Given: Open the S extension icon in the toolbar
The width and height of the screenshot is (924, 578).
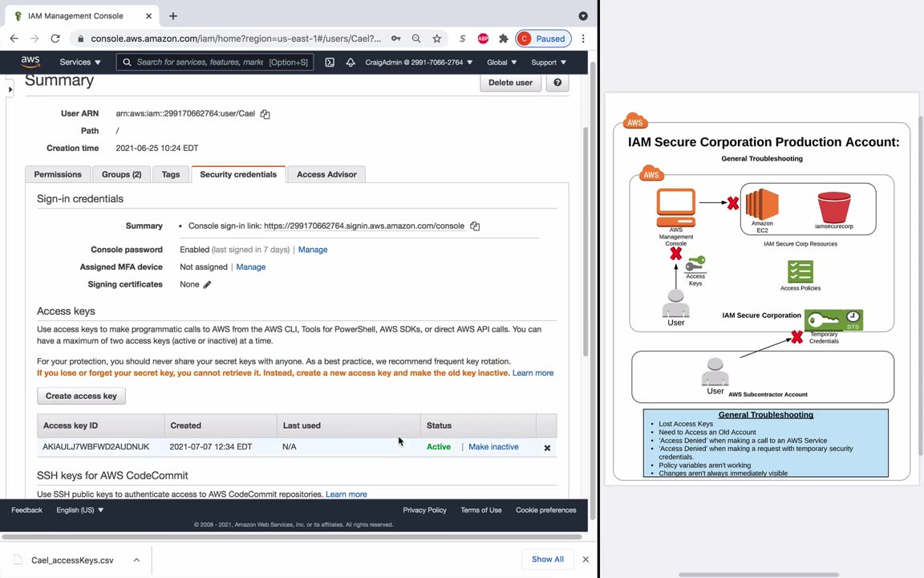Looking at the screenshot, I should tap(463, 39).
